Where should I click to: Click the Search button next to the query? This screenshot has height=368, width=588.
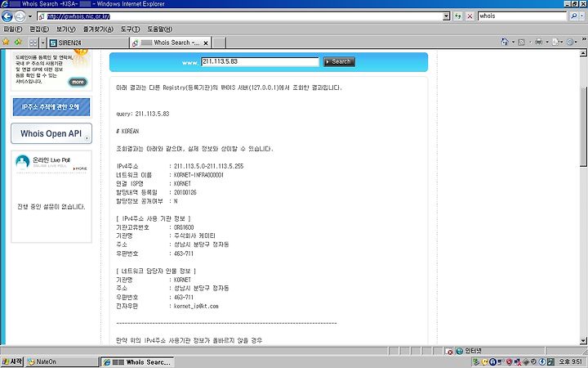(x=339, y=61)
